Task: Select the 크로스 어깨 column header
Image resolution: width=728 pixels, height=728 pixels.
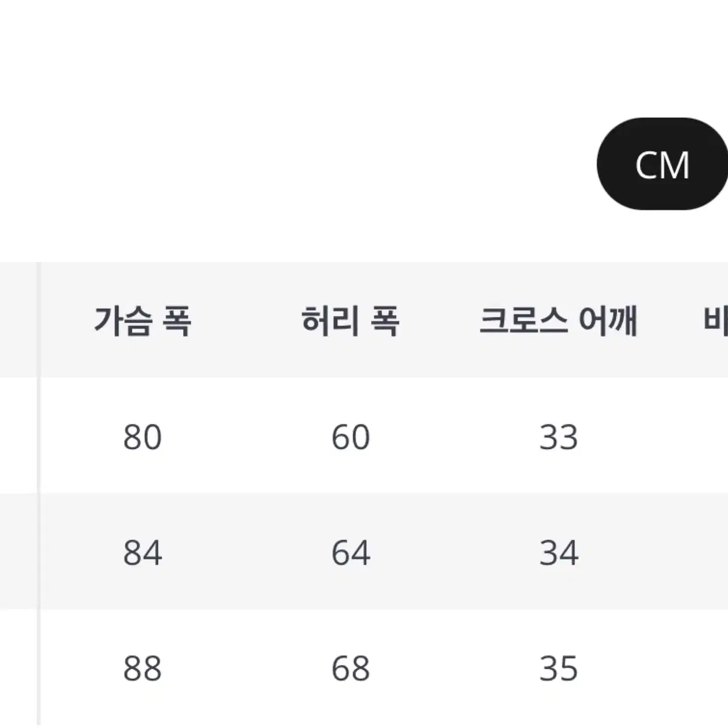Action: [559, 320]
